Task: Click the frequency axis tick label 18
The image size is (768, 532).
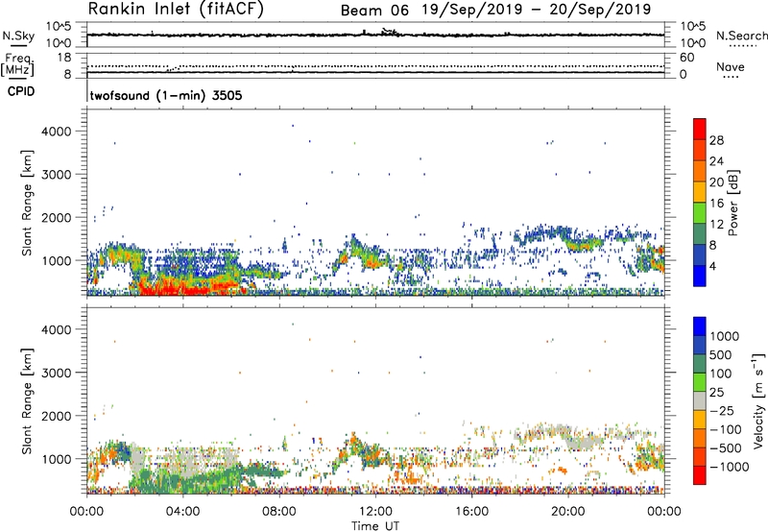Action: pyautogui.click(x=63, y=58)
